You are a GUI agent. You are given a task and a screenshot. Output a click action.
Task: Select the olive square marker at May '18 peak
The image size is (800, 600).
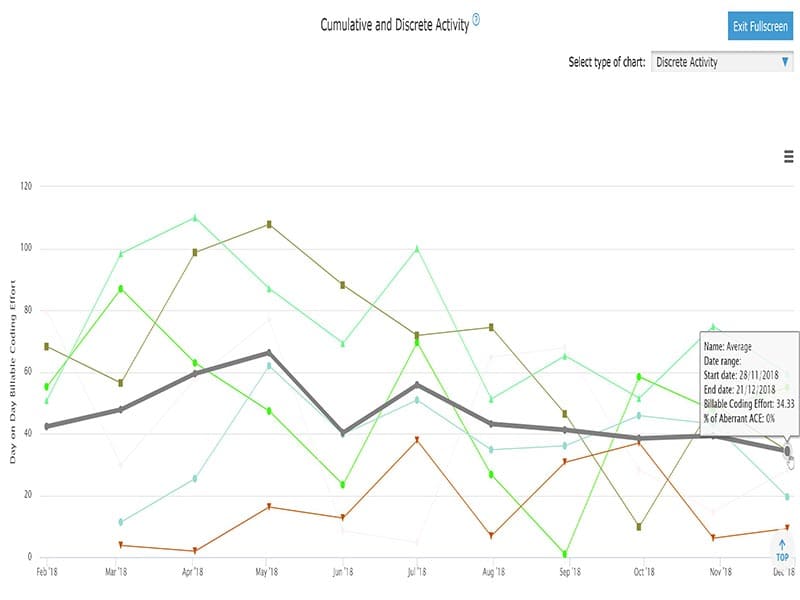coord(268,224)
